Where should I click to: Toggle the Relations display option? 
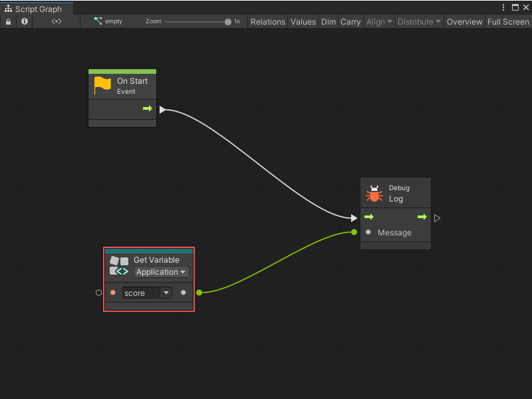[x=267, y=21]
